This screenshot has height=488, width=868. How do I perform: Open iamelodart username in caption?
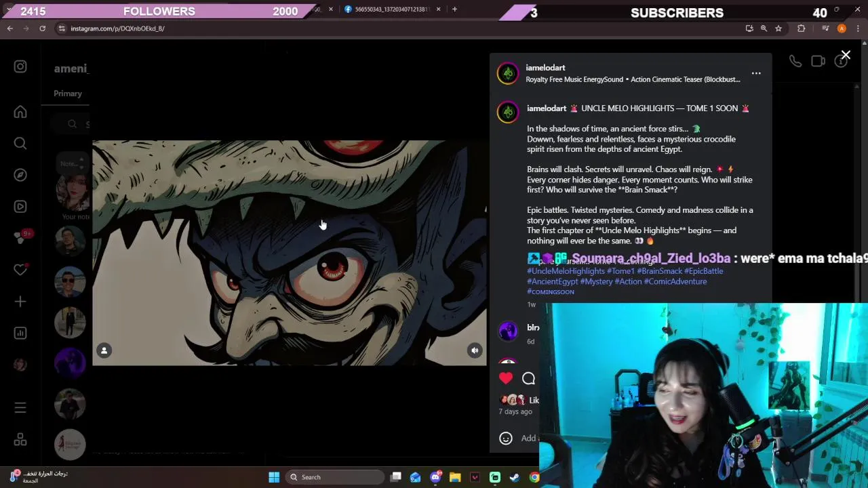click(x=547, y=108)
